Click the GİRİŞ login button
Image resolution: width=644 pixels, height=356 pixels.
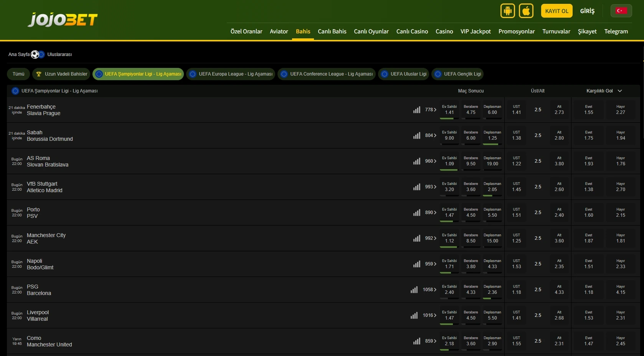(x=587, y=11)
